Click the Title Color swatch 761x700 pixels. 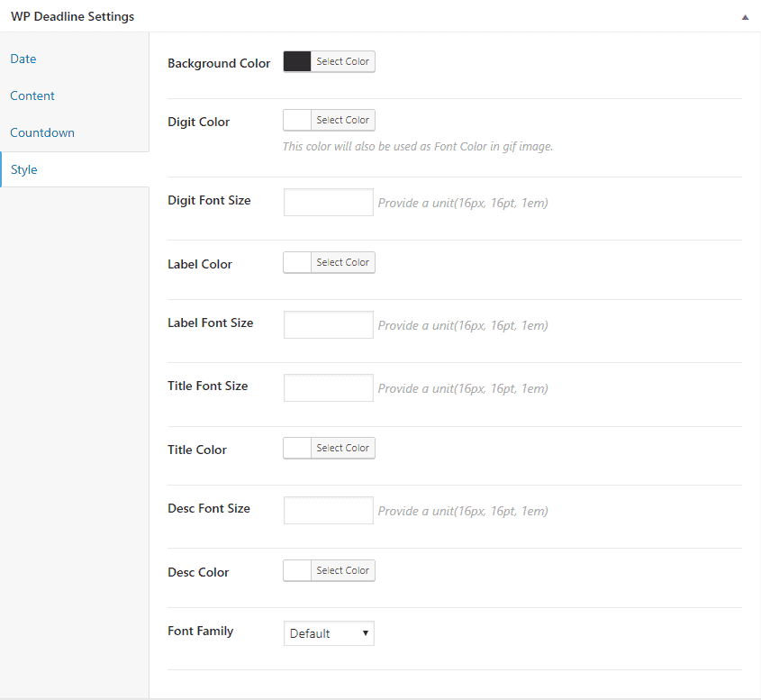pos(297,448)
